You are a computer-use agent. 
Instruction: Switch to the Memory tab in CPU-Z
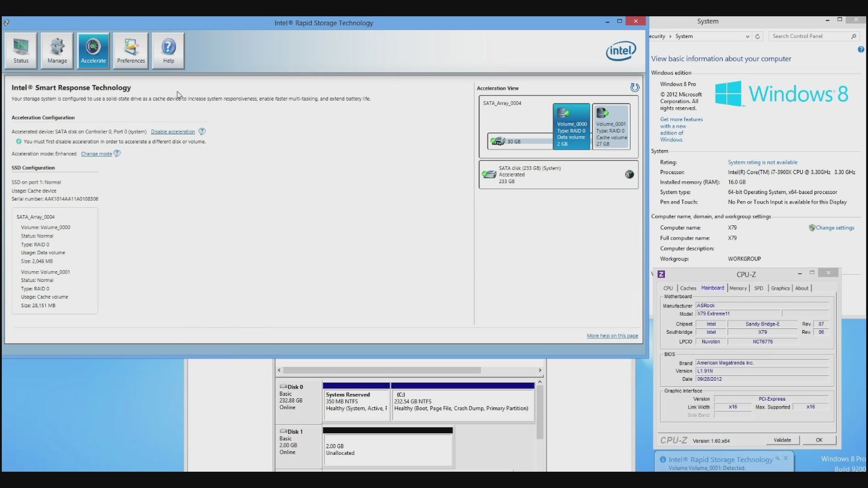(738, 288)
